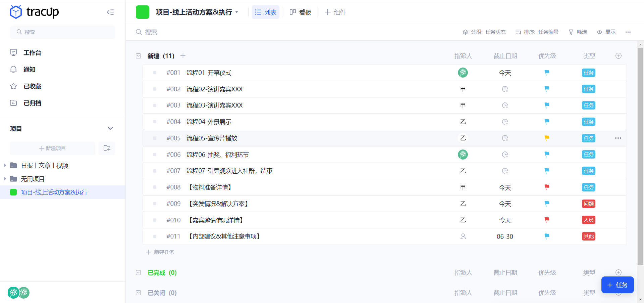Expand the 无用项目 folder
The height and width of the screenshot is (303, 644).
[x=5, y=179]
